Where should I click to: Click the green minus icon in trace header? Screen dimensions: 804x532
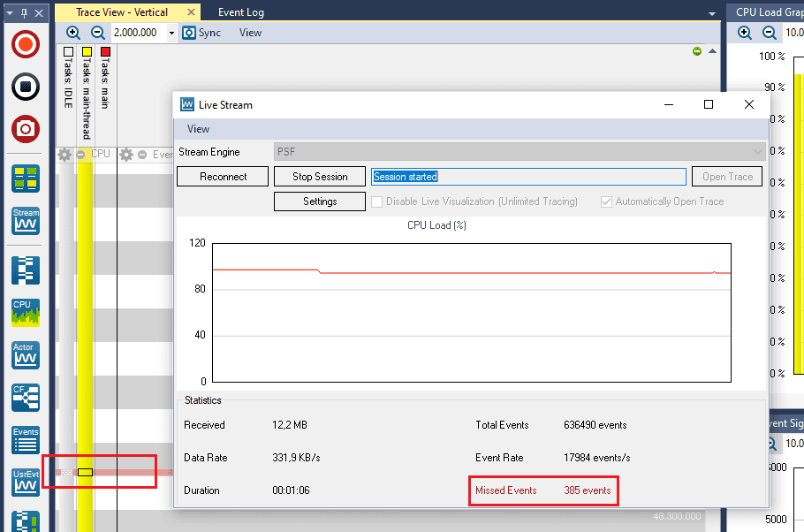coord(697,51)
